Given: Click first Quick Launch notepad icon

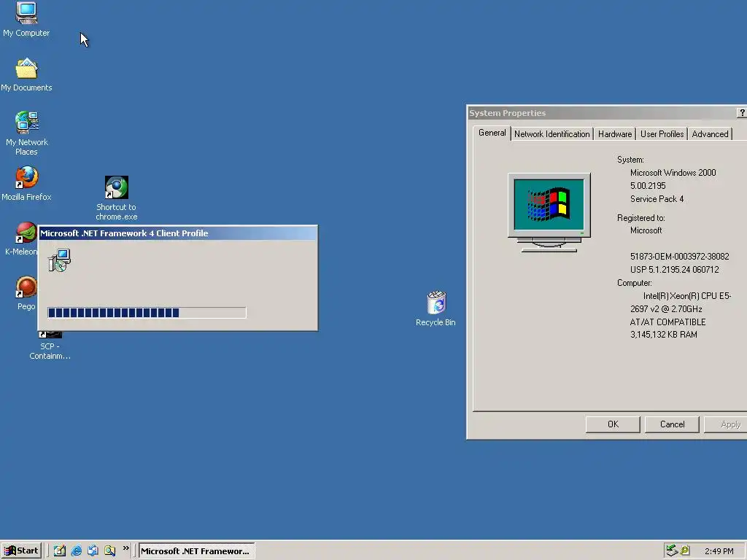Looking at the screenshot, I should click(60, 551).
